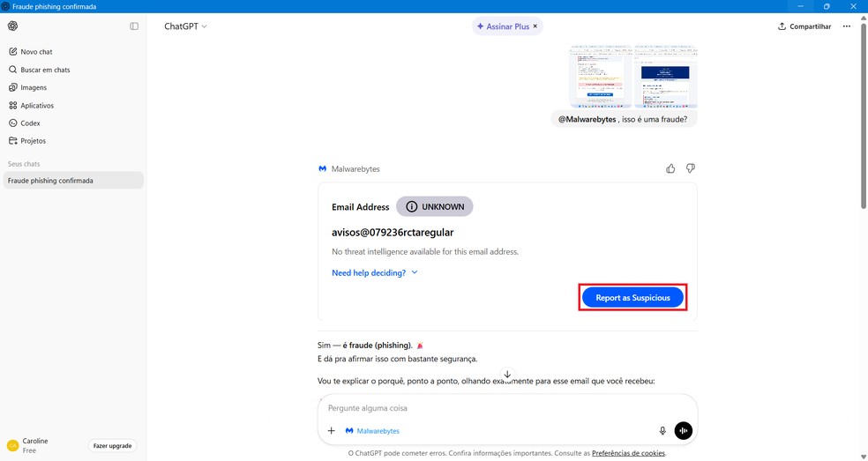Click the UNKNOWN status badge
Screen dimensions: 868x461
(x=435, y=206)
